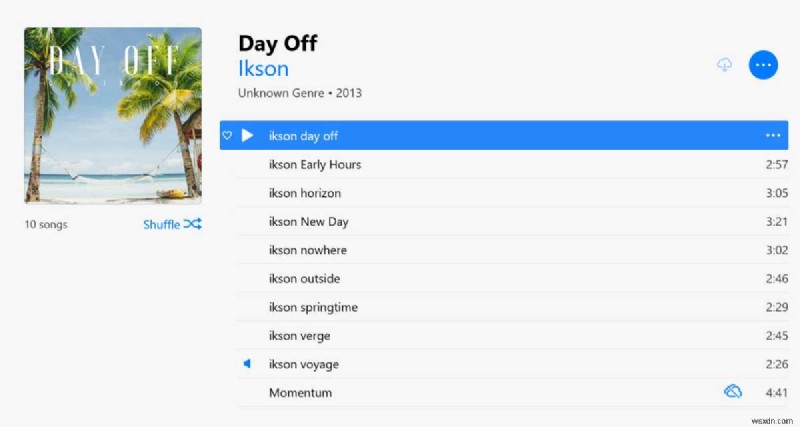
Task: Pick the ikson outside track
Action: click(x=304, y=279)
